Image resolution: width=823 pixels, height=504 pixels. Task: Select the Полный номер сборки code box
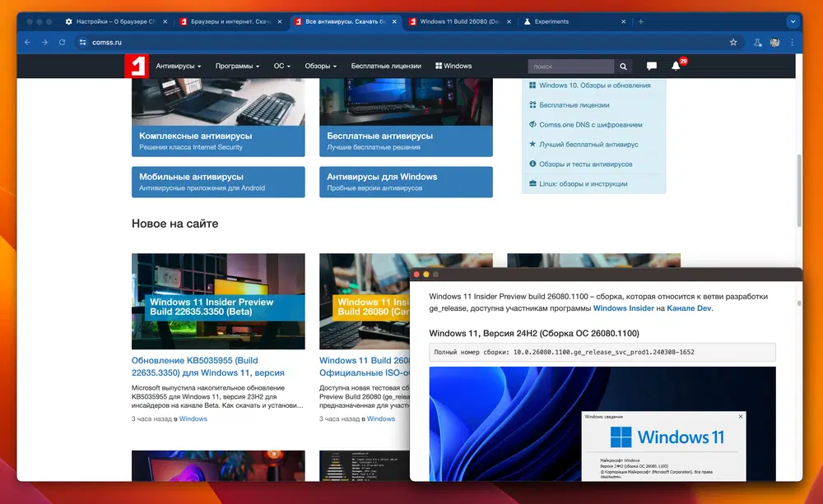(602, 352)
